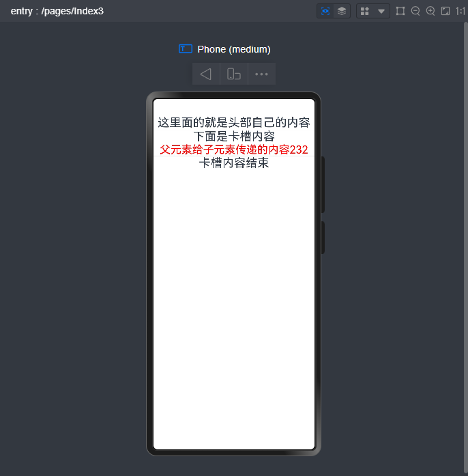
Task: Toggle the device frame square icon
Action: click(400, 11)
